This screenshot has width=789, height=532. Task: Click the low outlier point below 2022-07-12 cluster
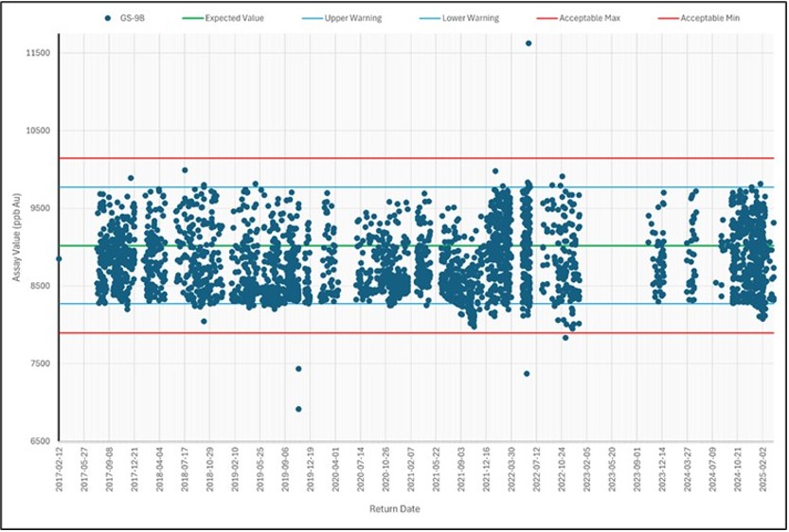527,373
